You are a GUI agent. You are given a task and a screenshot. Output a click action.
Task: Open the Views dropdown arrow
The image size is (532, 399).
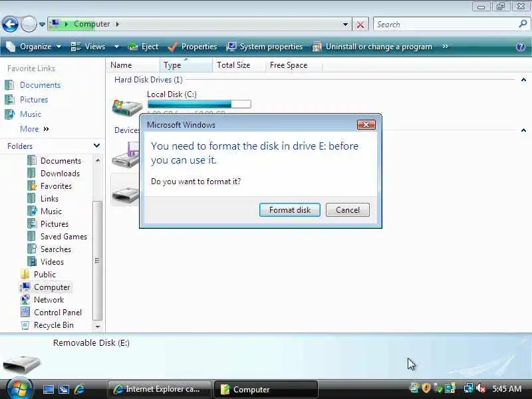116,47
